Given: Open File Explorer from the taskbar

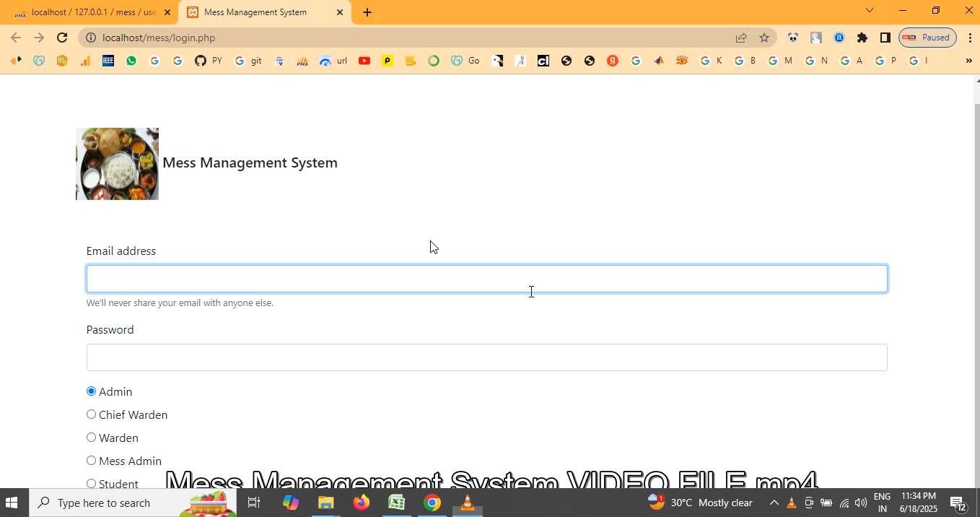Looking at the screenshot, I should pyautogui.click(x=325, y=503).
